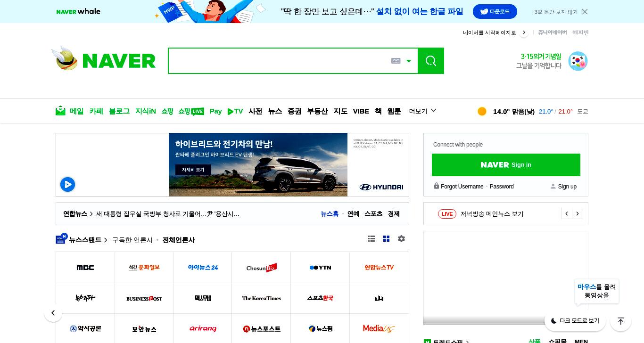Click the green search magnifier button

tap(431, 61)
